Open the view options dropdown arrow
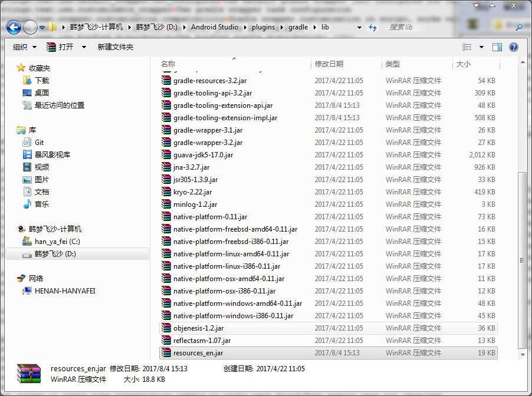 tap(481, 47)
